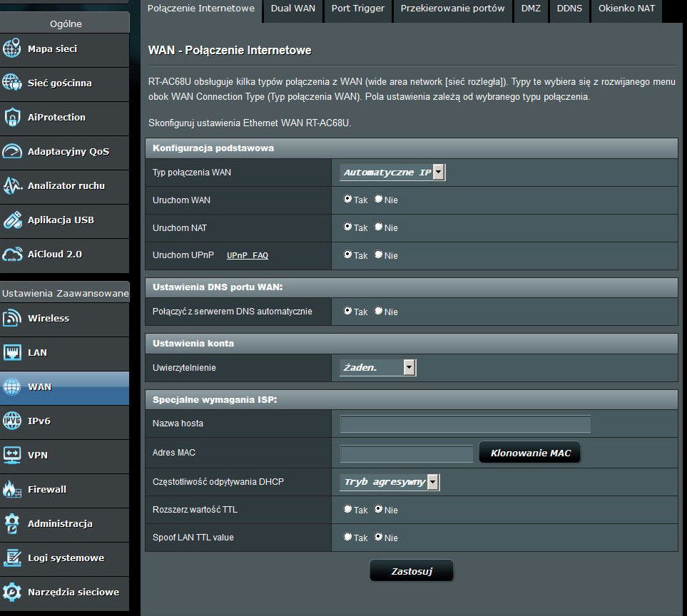
Task: Switch to the Dual WAN tab
Action: click(x=292, y=9)
